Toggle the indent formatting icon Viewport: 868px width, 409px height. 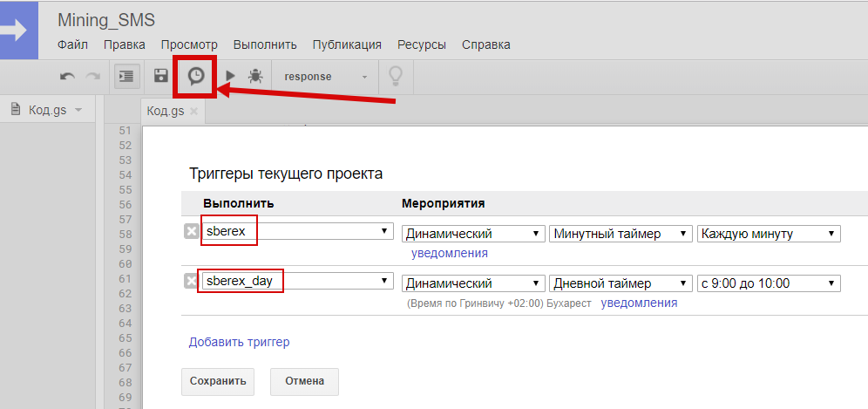126,76
